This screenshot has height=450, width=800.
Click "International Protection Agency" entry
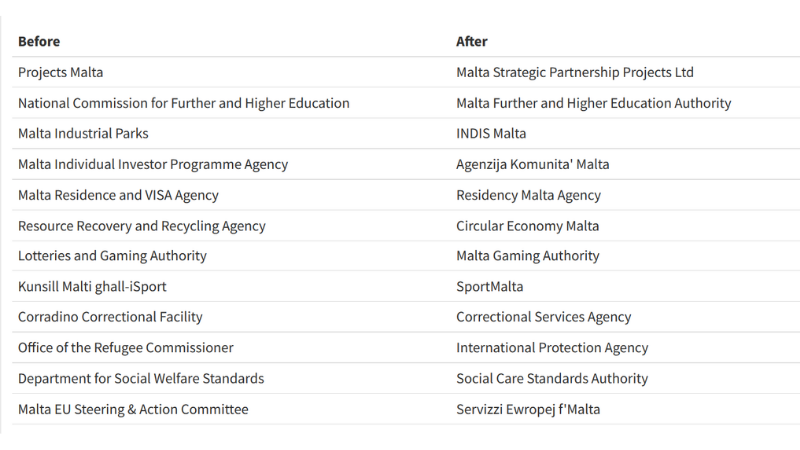(552, 348)
